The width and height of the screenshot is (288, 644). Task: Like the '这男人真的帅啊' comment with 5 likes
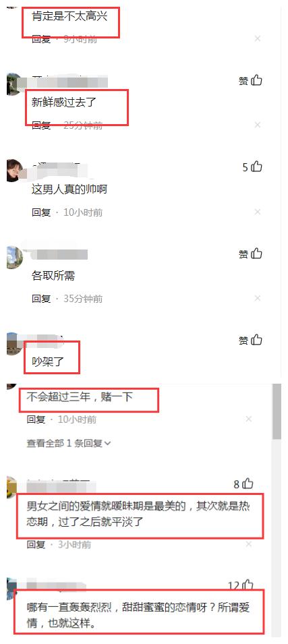[x=252, y=167]
